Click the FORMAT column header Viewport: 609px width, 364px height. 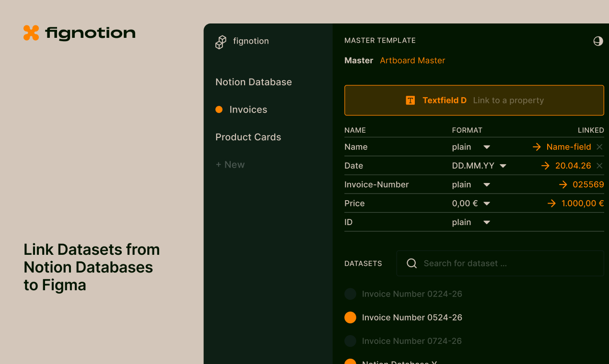pos(467,130)
